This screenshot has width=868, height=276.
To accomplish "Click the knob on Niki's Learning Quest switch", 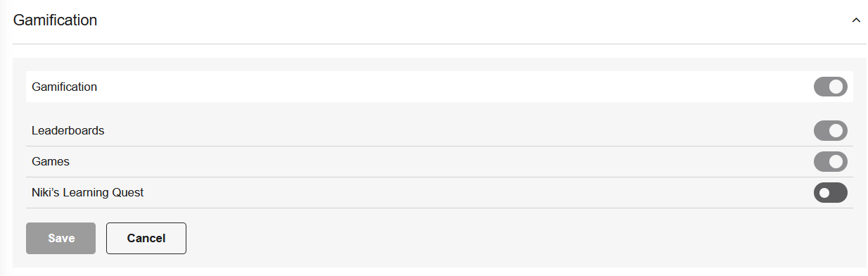I will [x=824, y=192].
